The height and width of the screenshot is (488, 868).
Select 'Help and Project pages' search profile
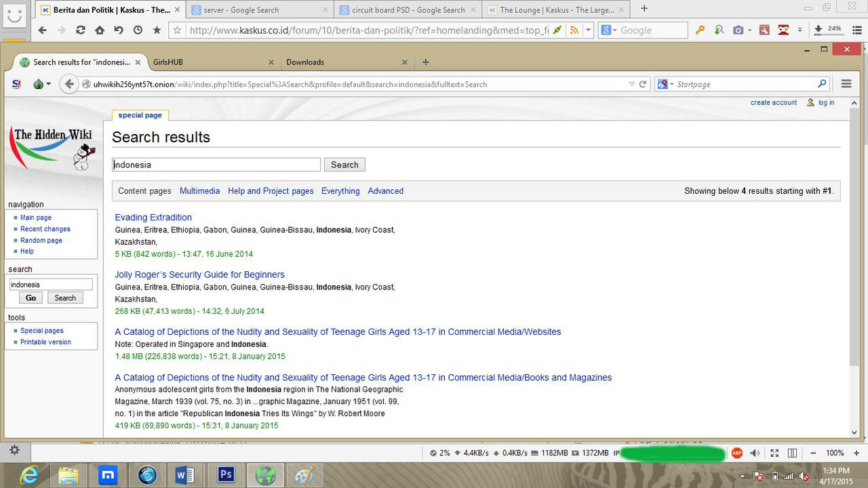pyautogui.click(x=271, y=191)
